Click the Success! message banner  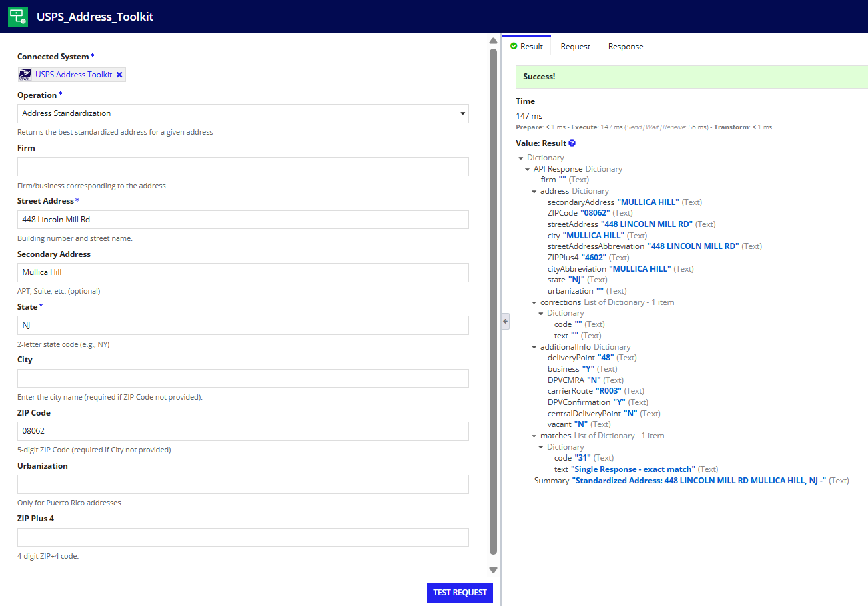pyautogui.click(x=692, y=77)
